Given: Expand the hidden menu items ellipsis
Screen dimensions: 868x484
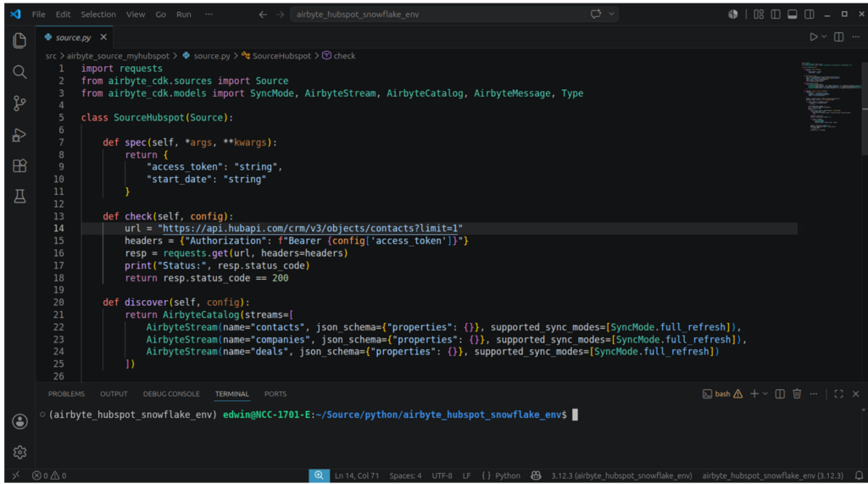Looking at the screenshot, I should 209,14.
